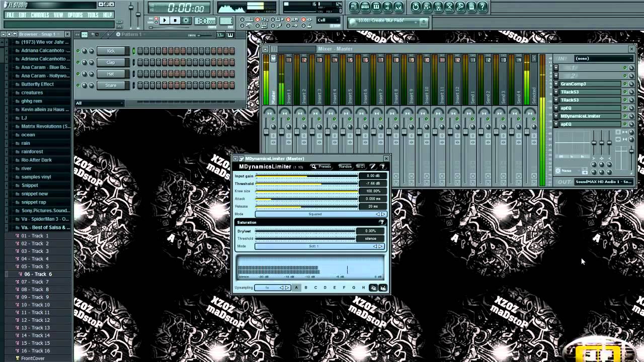Open graph editor icon in step sequencer
644x362 pixels.
point(220,35)
